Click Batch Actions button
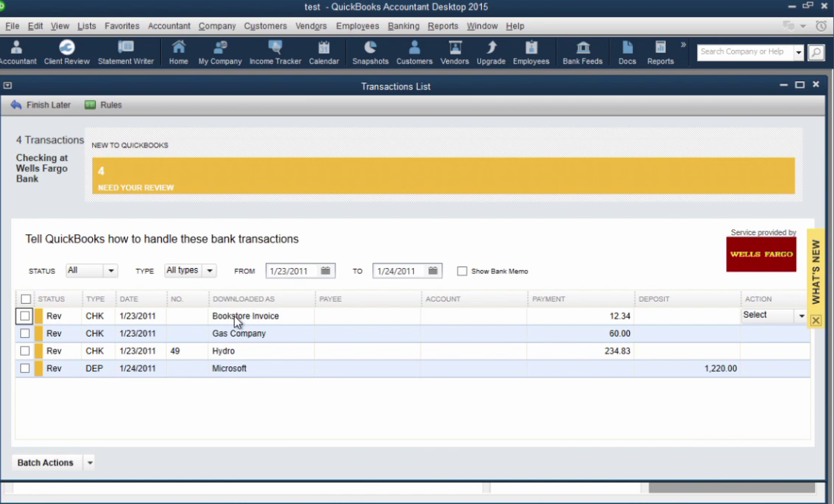834x504 pixels. [x=45, y=462]
